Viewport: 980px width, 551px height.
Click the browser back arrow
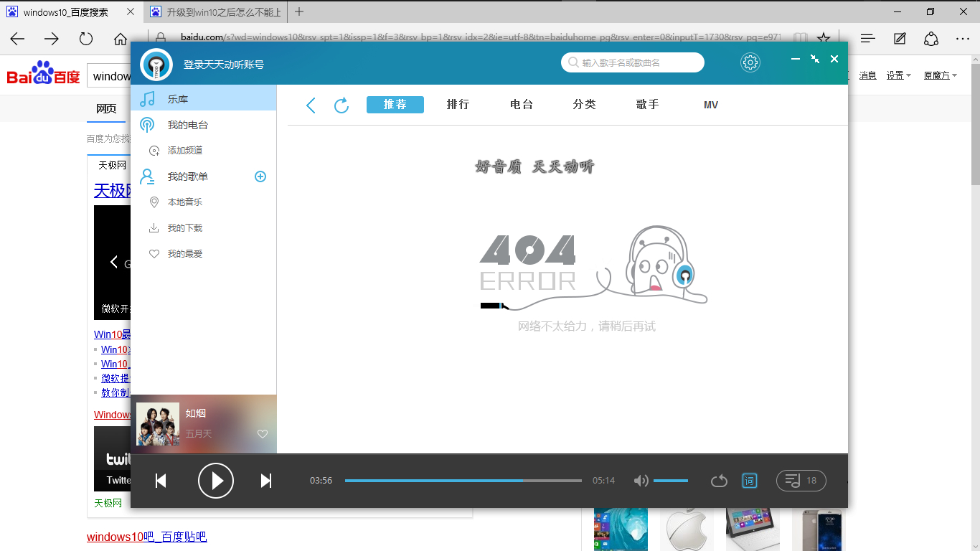click(17, 39)
